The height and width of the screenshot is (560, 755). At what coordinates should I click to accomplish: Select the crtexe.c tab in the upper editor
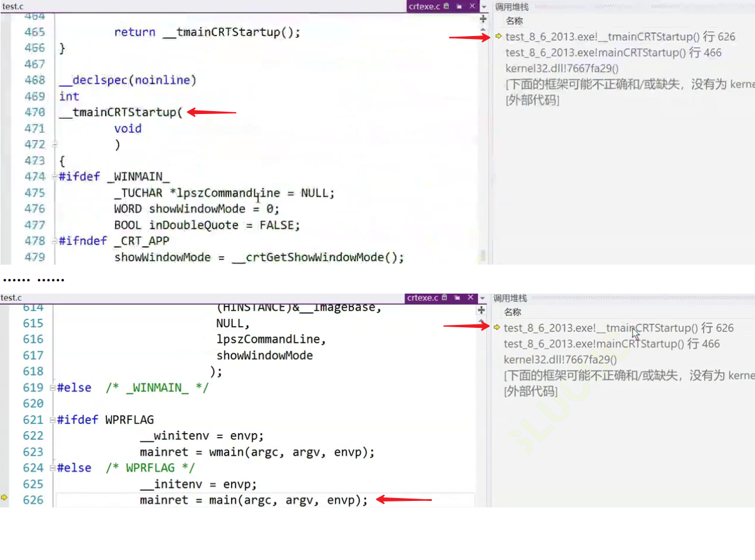tap(424, 6)
